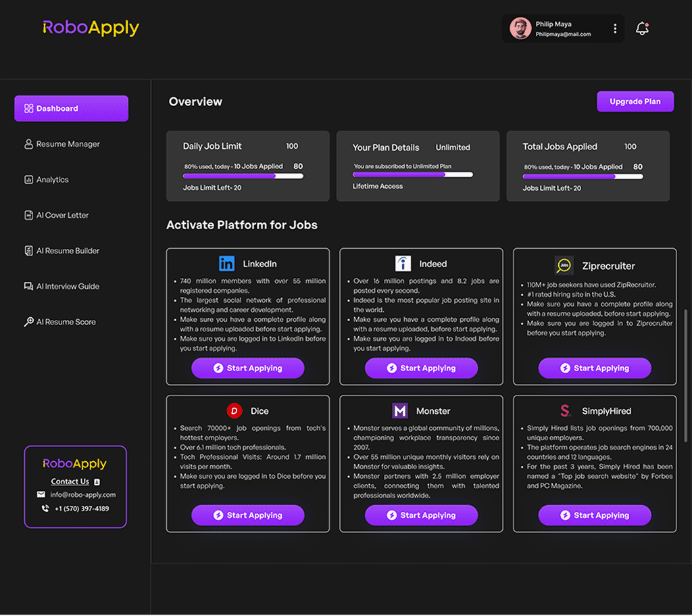Click the Upgrade Plan button
The height and width of the screenshot is (616, 692).
pyautogui.click(x=635, y=101)
